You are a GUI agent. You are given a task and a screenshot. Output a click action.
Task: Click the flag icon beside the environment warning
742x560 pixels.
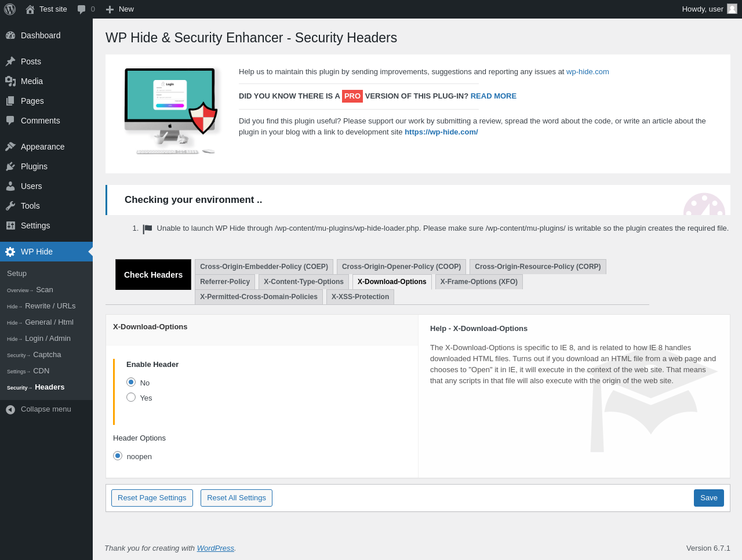point(147,229)
